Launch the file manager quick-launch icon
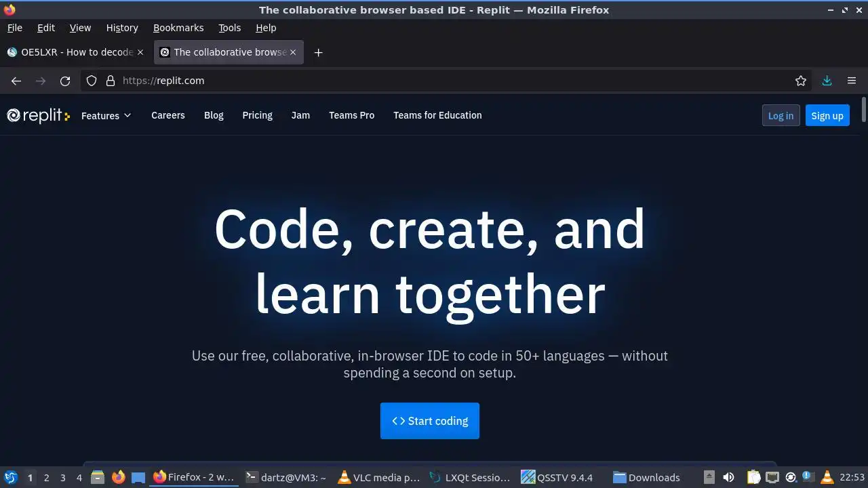The width and height of the screenshot is (868, 488). (98, 477)
